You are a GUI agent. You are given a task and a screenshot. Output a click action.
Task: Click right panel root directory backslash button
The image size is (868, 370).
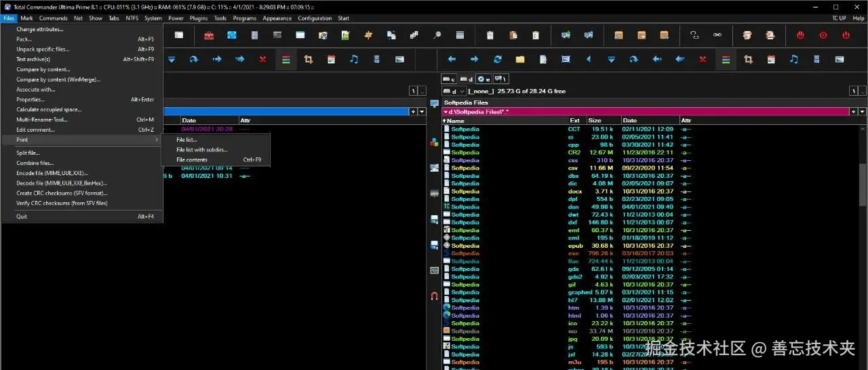pos(852,91)
